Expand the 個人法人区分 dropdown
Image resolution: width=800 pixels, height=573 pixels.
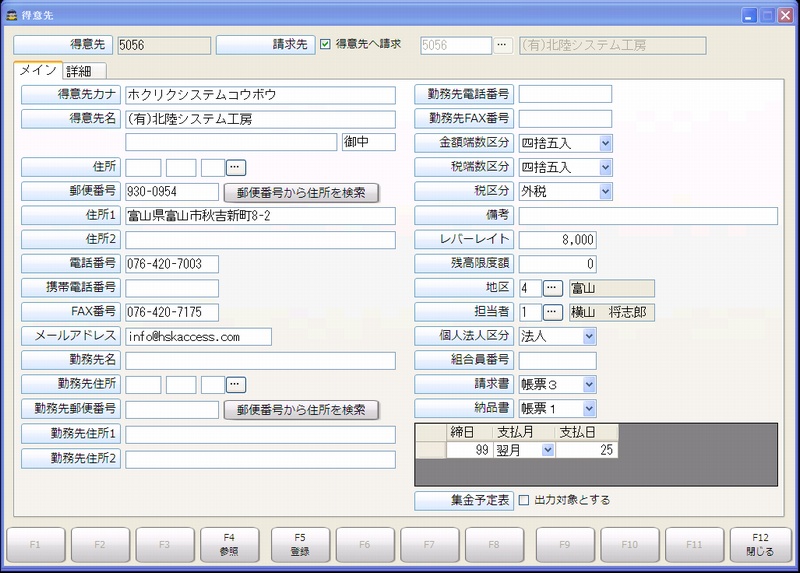click(x=589, y=336)
